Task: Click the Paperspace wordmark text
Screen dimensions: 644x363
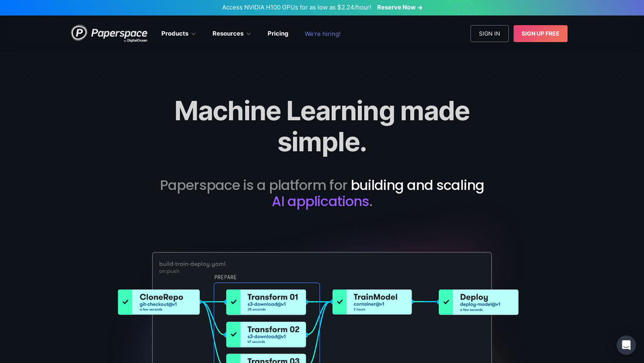Action: pos(119,33)
